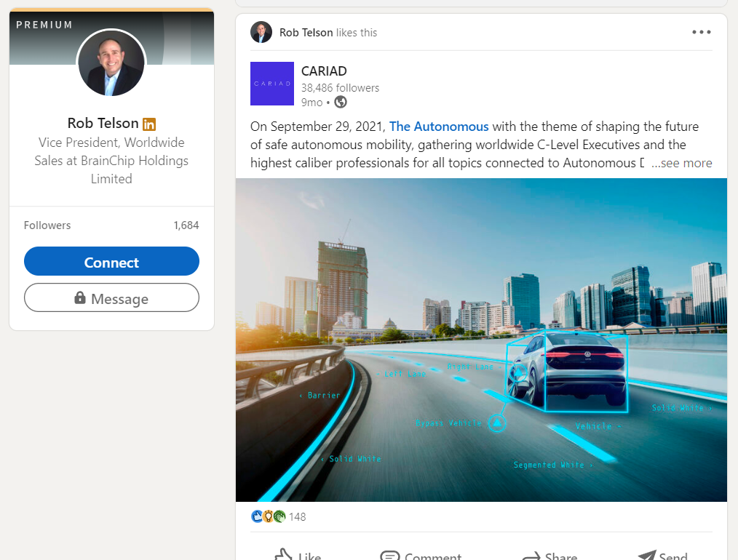Click the globe public visibility icon
Viewport: 738px width, 560px height.
coord(341,102)
